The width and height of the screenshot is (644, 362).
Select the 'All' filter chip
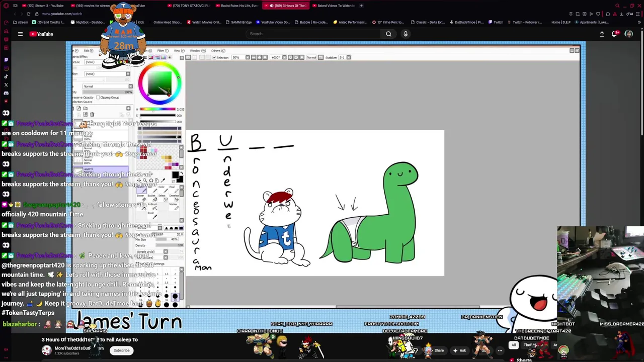coord(514,345)
